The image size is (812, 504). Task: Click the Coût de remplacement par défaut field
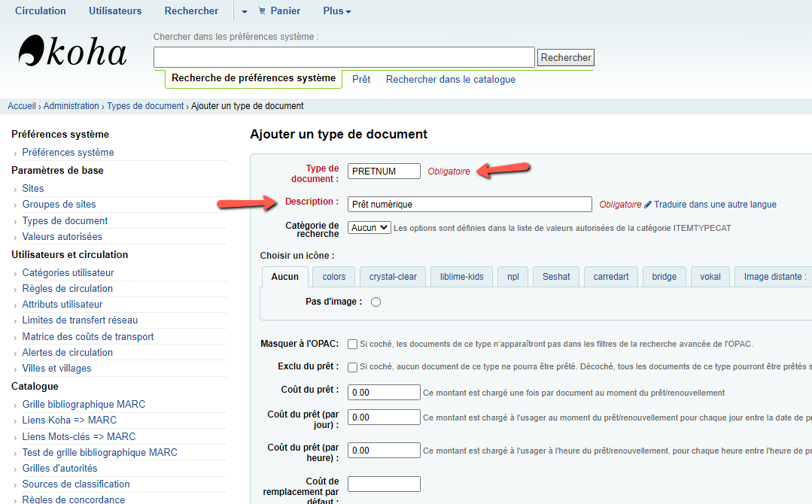pos(384,484)
